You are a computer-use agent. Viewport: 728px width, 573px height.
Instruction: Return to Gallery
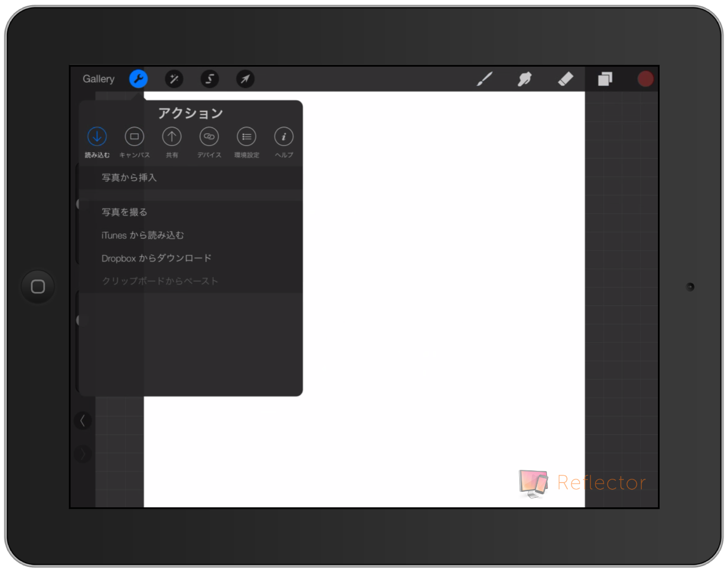click(98, 79)
